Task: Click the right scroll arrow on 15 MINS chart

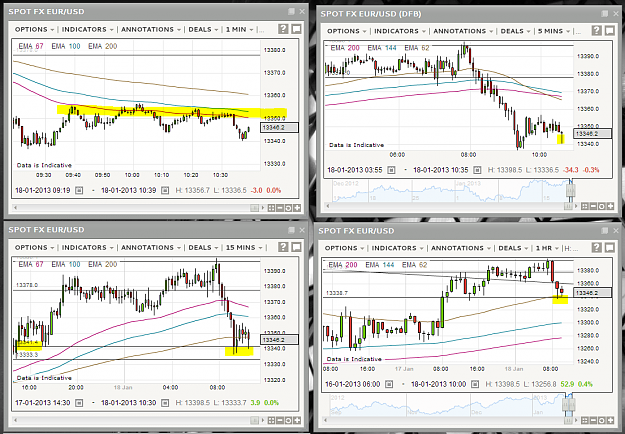Action: (263, 420)
